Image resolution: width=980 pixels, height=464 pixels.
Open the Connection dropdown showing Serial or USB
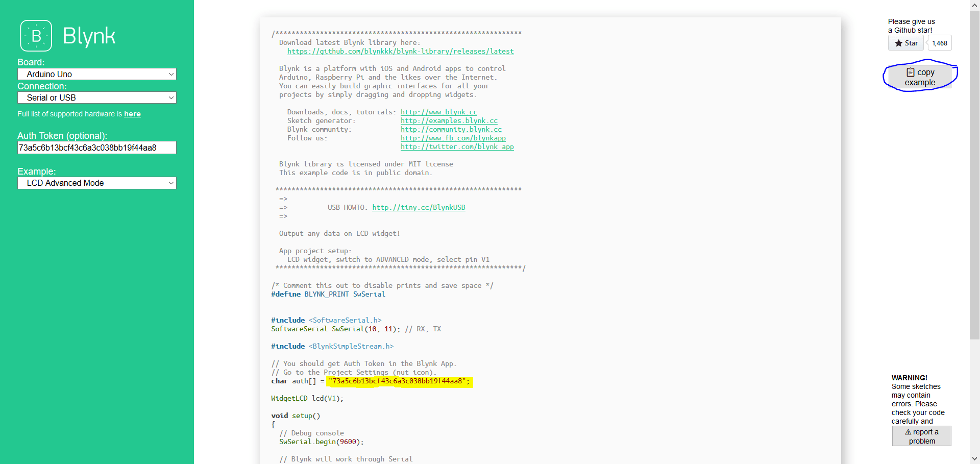tap(97, 97)
